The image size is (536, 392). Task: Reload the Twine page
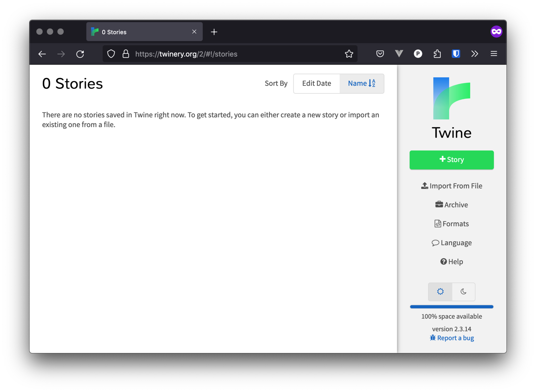pos(80,54)
